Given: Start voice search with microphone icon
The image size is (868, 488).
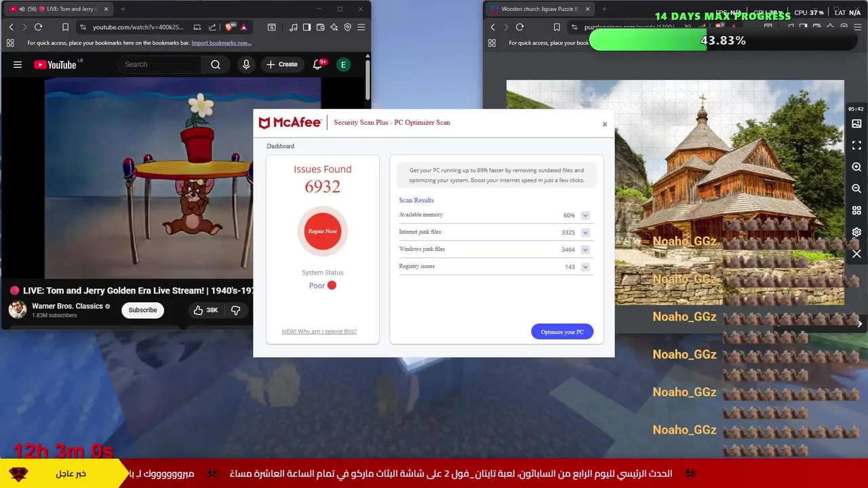Looking at the screenshot, I should coord(246,64).
